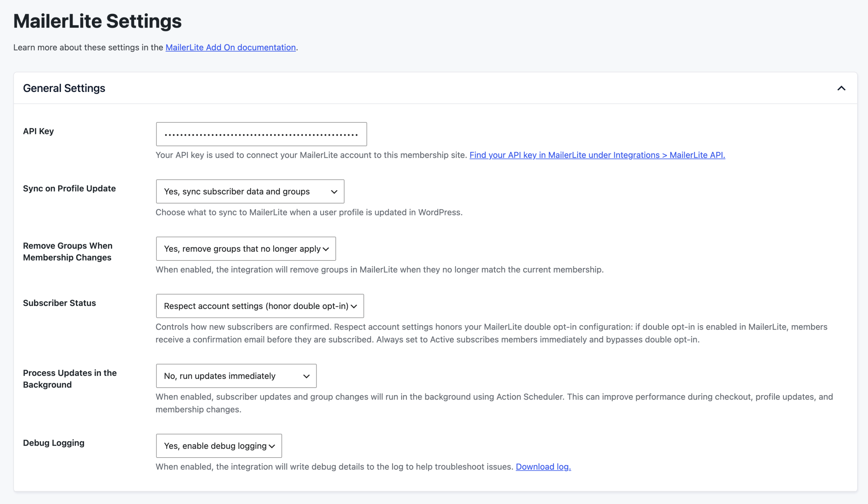Open the Remove Groups When Membership Changes dropdown
The image size is (868, 504).
245,248
